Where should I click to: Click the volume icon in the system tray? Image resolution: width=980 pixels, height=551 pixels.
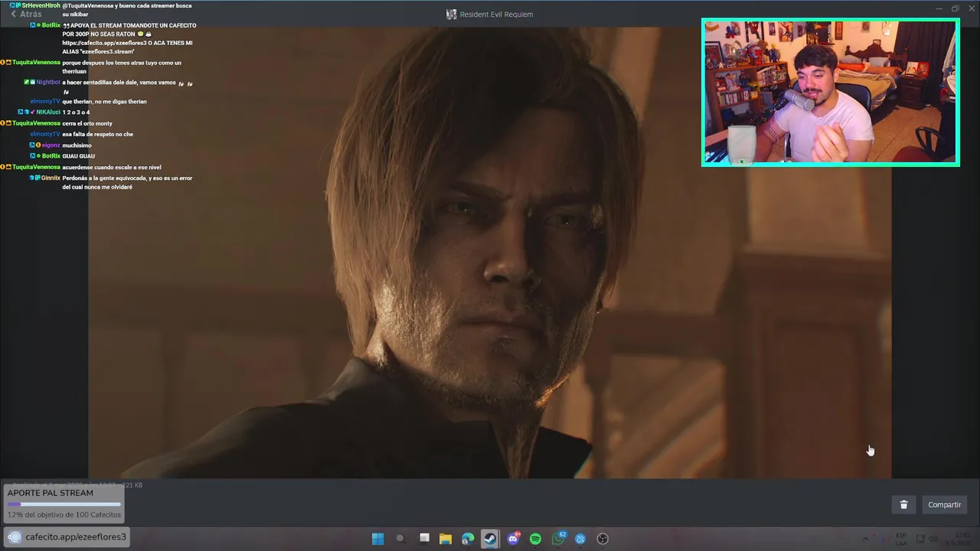933,539
